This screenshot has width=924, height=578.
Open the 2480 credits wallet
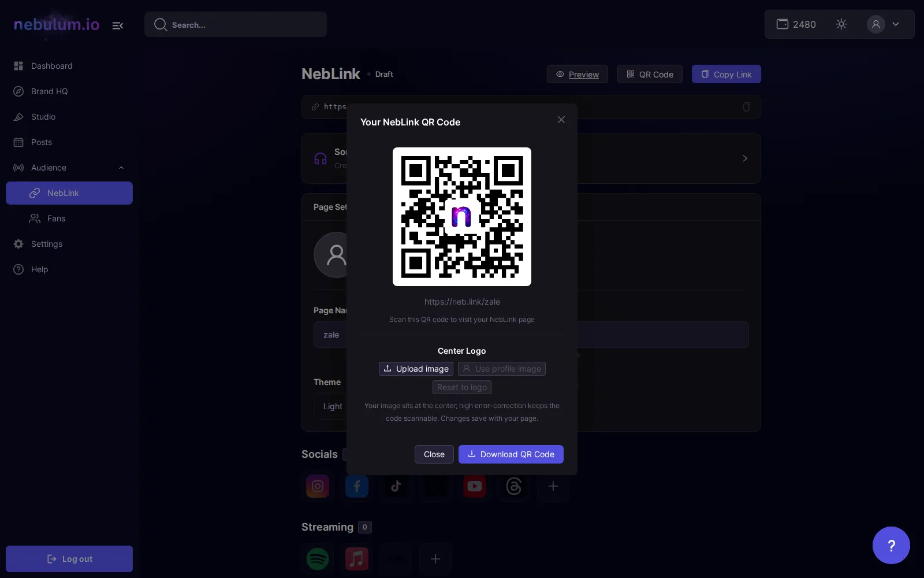(796, 24)
